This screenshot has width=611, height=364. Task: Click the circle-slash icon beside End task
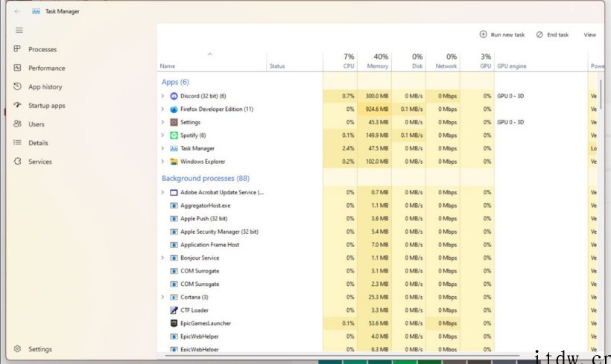click(x=539, y=35)
